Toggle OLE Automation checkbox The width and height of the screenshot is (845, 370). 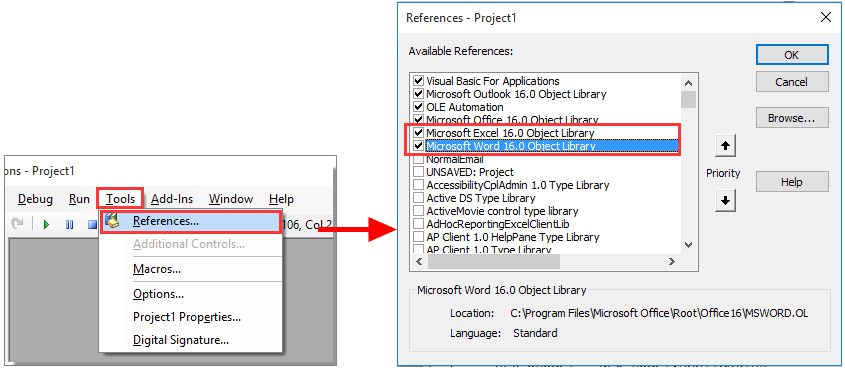pyautogui.click(x=418, y=107)
